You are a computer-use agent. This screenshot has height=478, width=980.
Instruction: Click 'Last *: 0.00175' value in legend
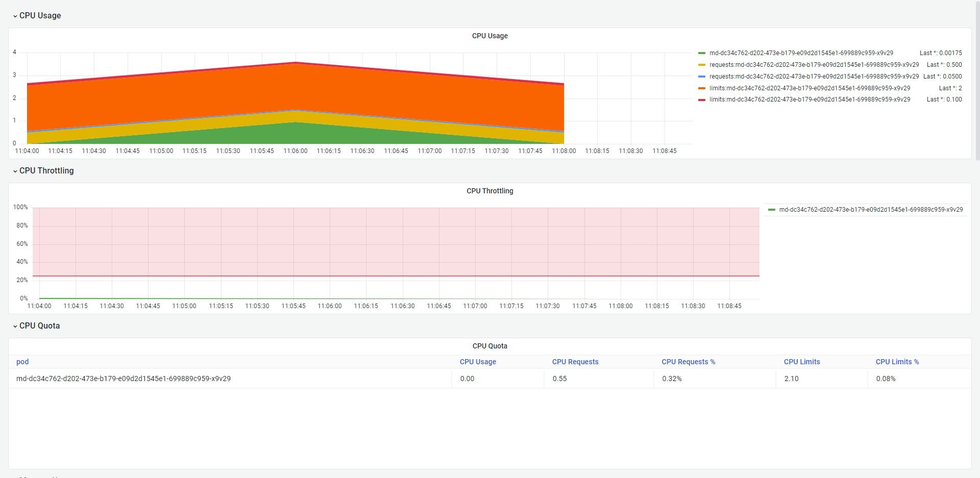[941, 53]
